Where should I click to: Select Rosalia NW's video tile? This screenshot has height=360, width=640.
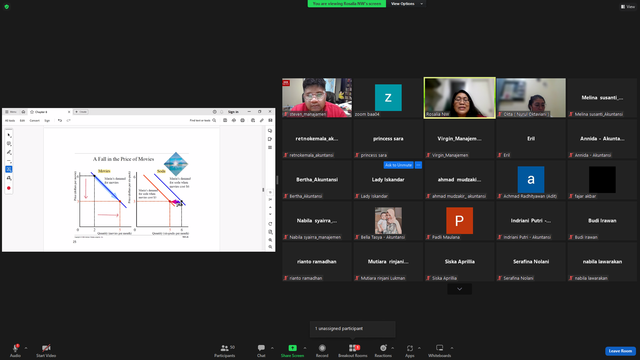click(460, 98)
